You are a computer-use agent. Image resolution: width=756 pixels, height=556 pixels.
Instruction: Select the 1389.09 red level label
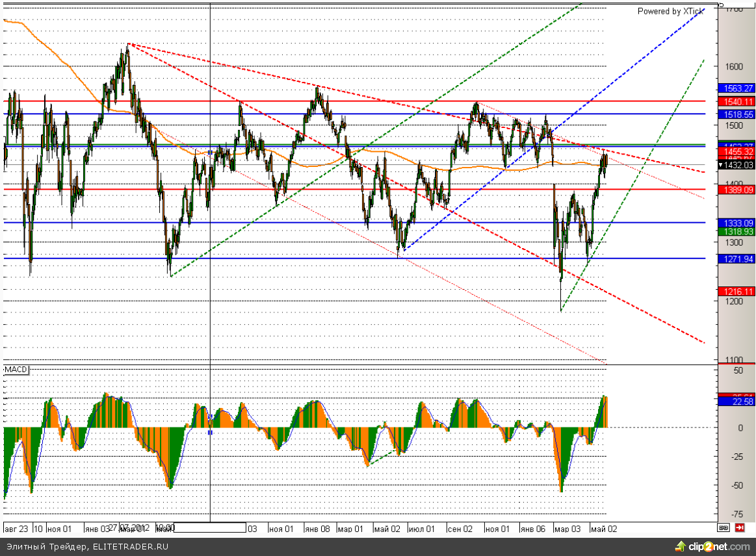735,189
